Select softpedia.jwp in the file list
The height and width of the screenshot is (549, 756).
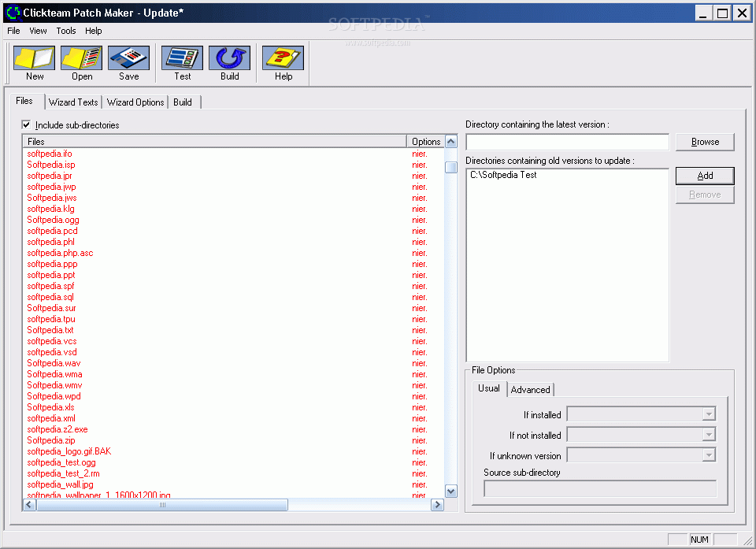(x=52, y=187)
